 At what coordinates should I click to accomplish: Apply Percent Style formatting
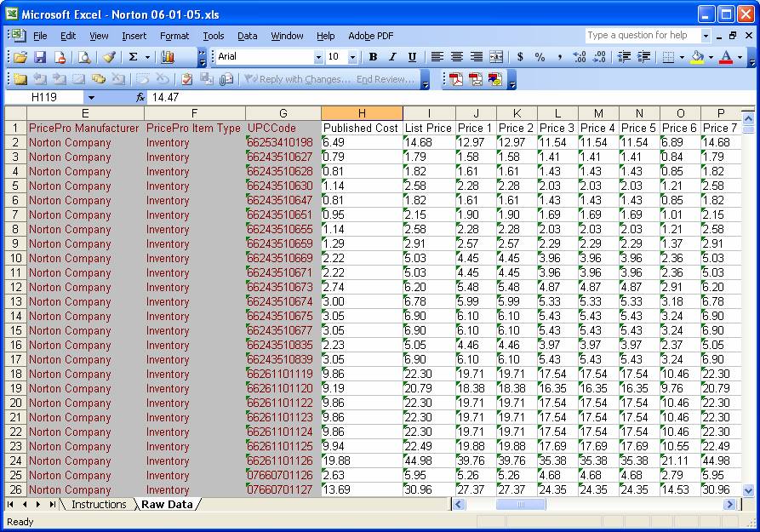(540, 57)
